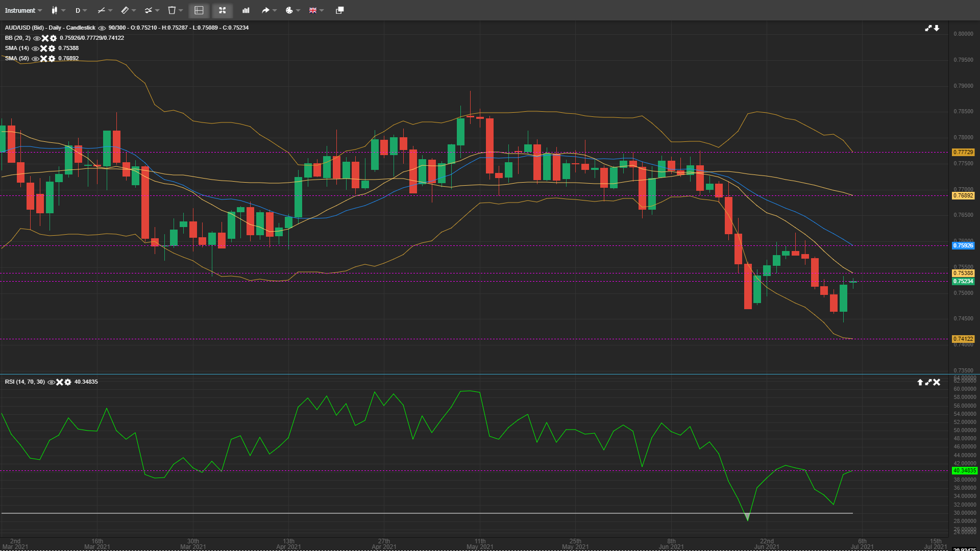
Task: Expand the ruler tools dropdown arrow
Action: click(134, 10)
